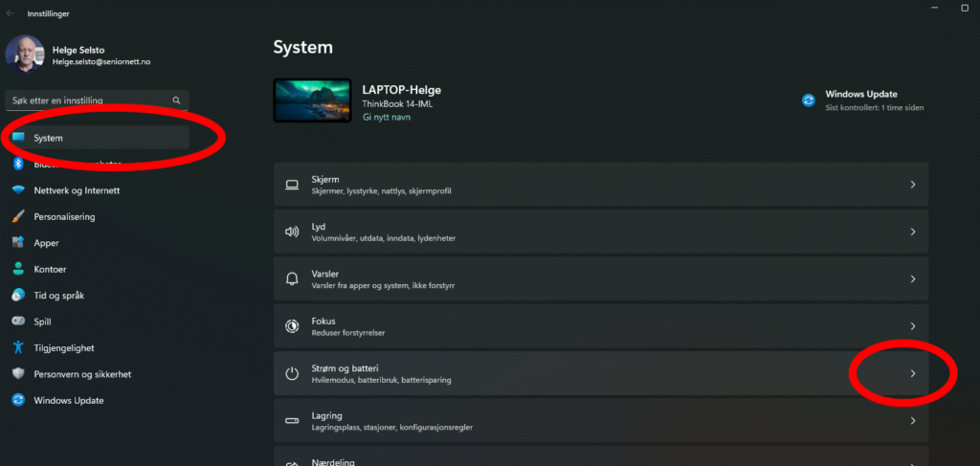Open Helge Selsto account profile
The width and height of the screenshot is (980, 466).
[x=77, y=54]
